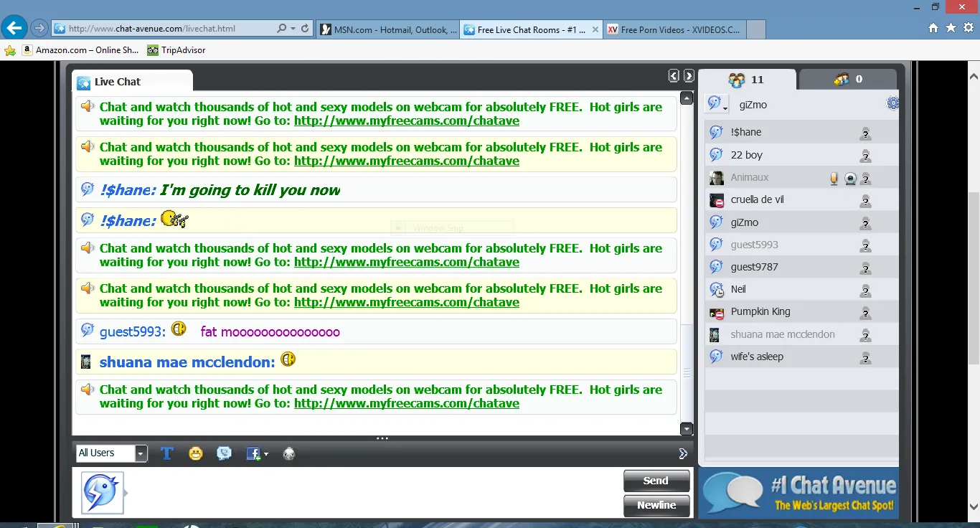Click inside the message text box
This screenshot has height=528, width=980.
point(373,493)
